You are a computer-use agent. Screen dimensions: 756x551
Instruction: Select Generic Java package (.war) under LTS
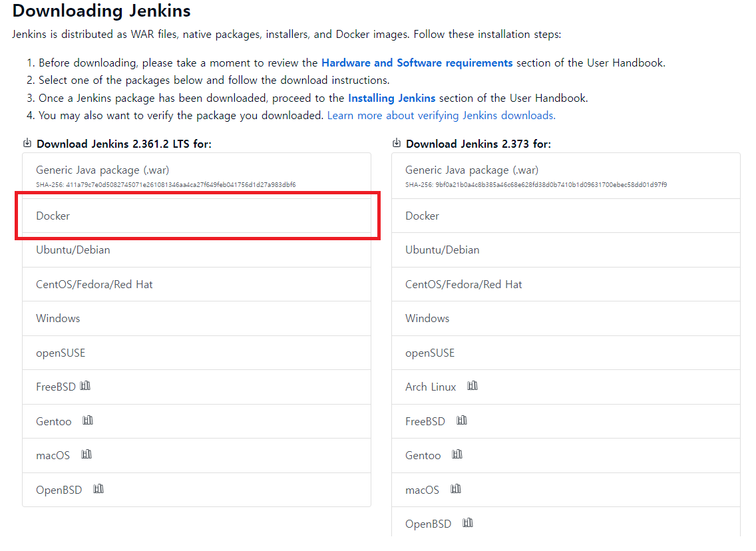pos(197,176)
